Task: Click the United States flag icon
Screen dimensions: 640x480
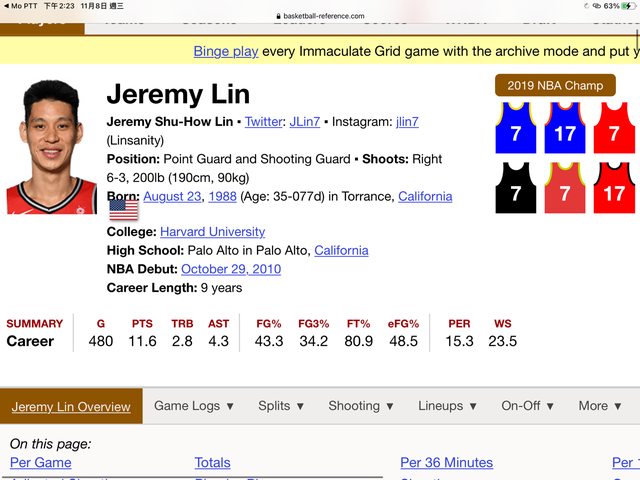Action: [x=123, y=209]
